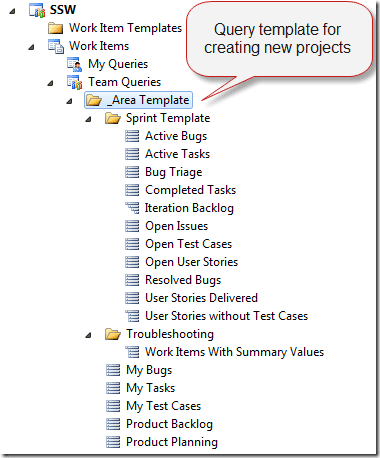Screen dimensions: 380x458
Task: Select the highlighted _Area Template label
Action: (x=148, y=100)
